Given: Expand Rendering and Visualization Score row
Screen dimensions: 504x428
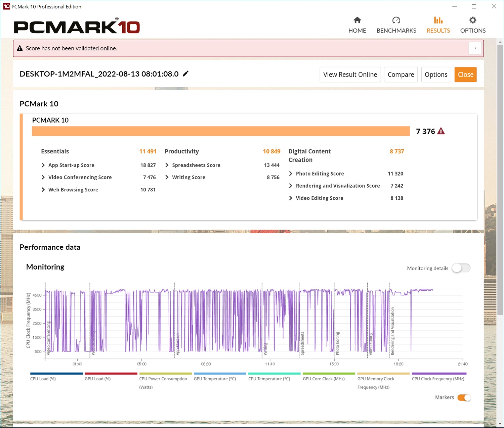Looking at the screenshot, I should (291, 186).
